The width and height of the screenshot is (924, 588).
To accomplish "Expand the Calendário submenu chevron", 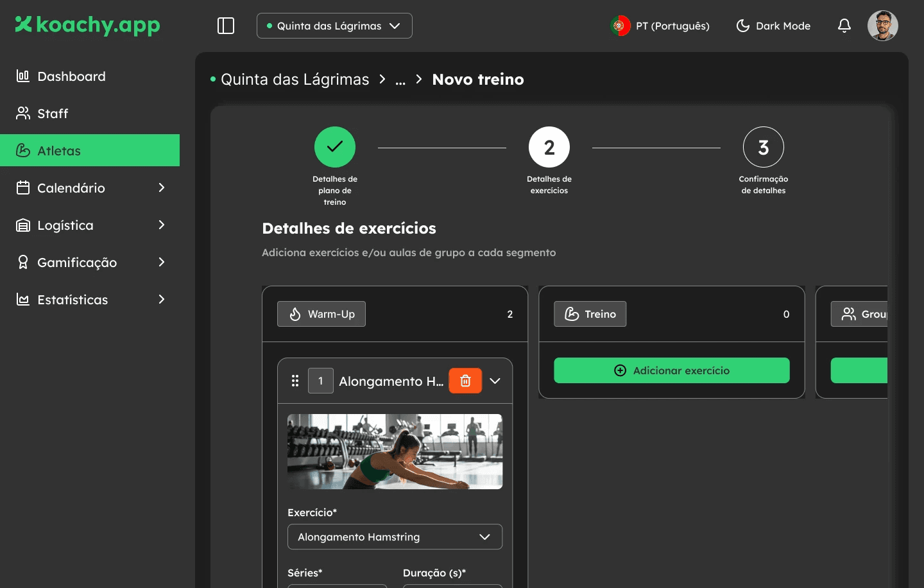I will [162, 187].
